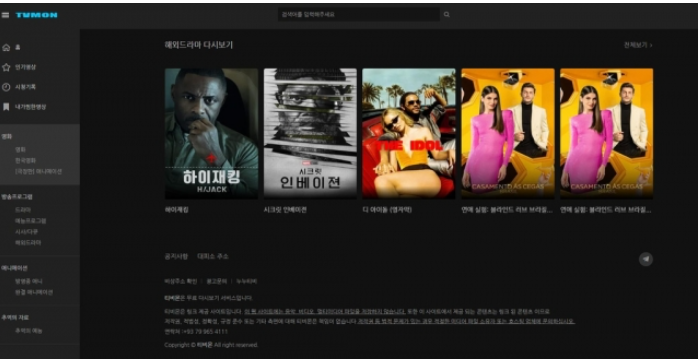The height and width of the screenshot is (360, 699).
Task: Open the 광고문의 footer link
Action: point(216,281)
